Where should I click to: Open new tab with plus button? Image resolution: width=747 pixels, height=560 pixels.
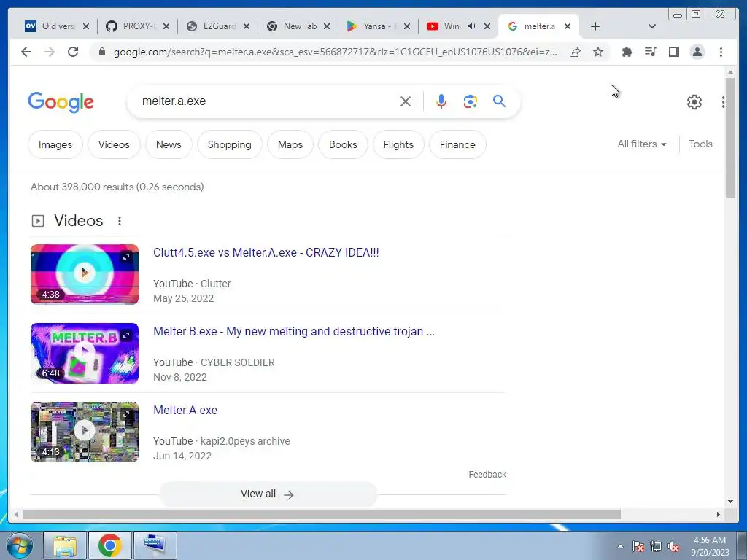[595, 26]
